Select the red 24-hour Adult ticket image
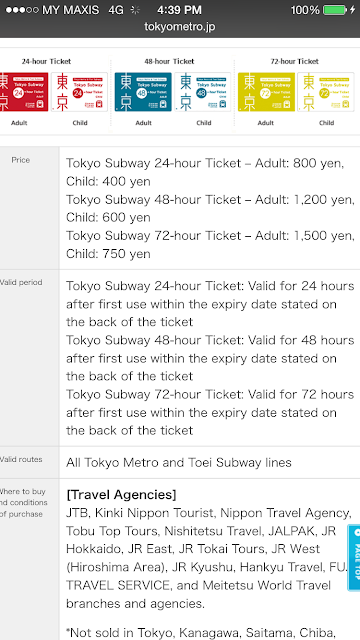360x640 pixels. [24, 92]
